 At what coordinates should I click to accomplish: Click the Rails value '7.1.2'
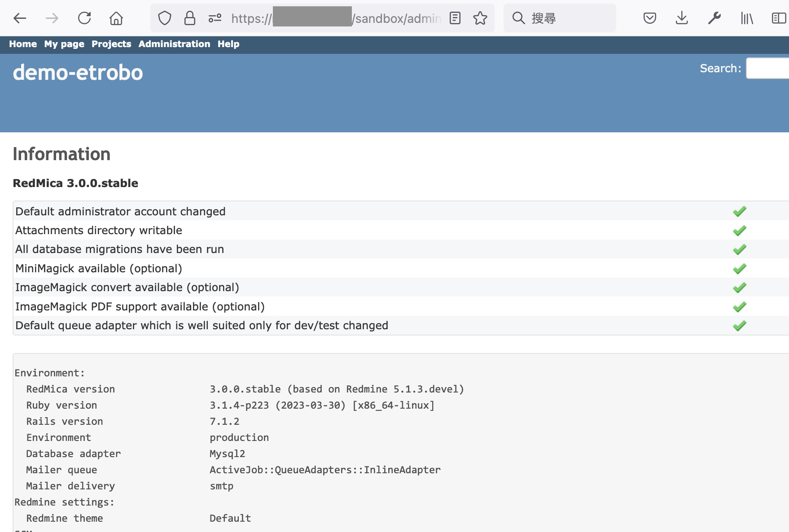tap(224, 421)
